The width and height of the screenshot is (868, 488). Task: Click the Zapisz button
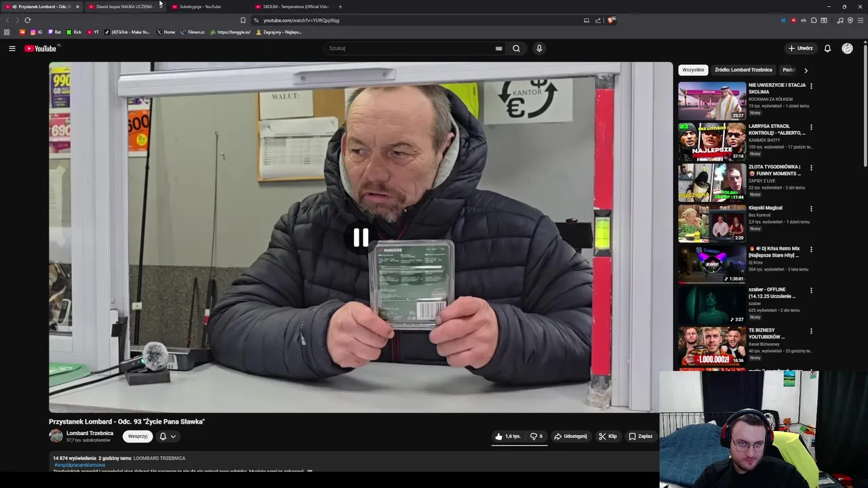(641, 436)
